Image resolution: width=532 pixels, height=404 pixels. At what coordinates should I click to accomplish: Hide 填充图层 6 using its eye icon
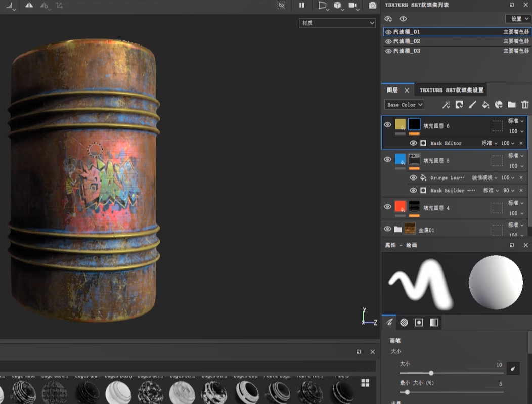click(x=388, y=125)
